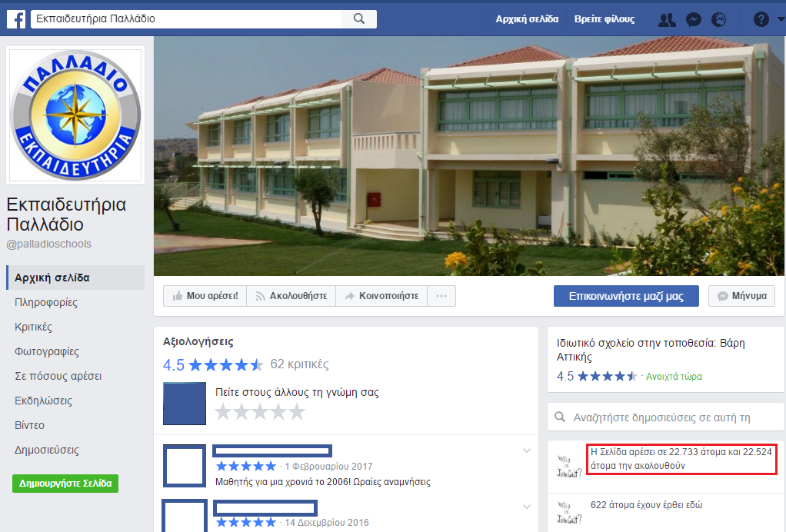This screenshot has height=532, width=786.
Task: Open Κριτικές in sidebar
Action: [x=33, y=327]
